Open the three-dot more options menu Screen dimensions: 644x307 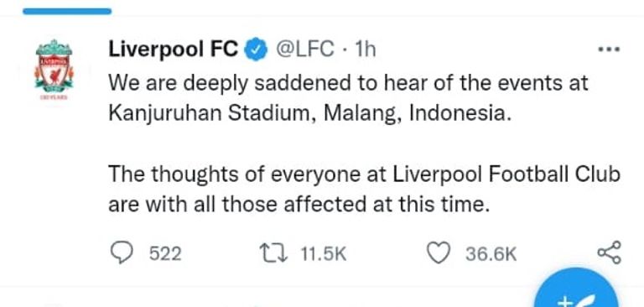[x=609, y=49]
